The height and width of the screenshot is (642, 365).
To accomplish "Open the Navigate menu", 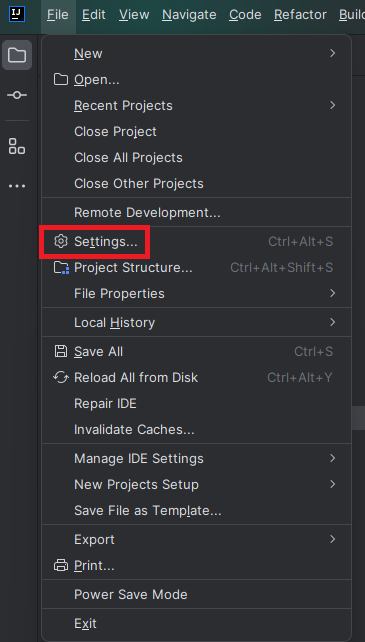I will click(189, 15).
